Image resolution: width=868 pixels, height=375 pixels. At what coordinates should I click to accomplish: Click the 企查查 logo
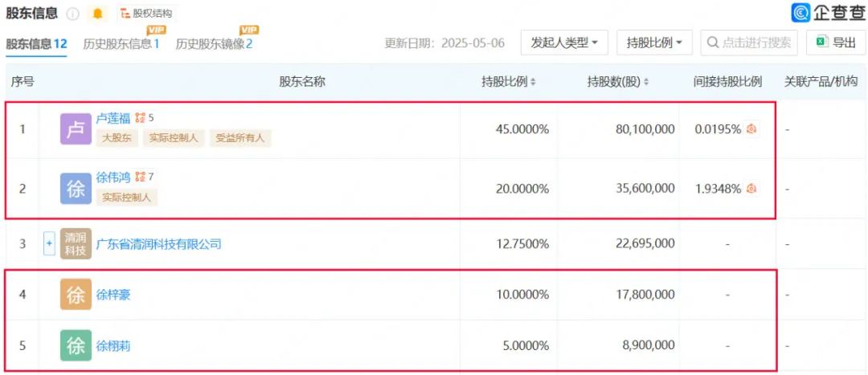coord(828,13)
